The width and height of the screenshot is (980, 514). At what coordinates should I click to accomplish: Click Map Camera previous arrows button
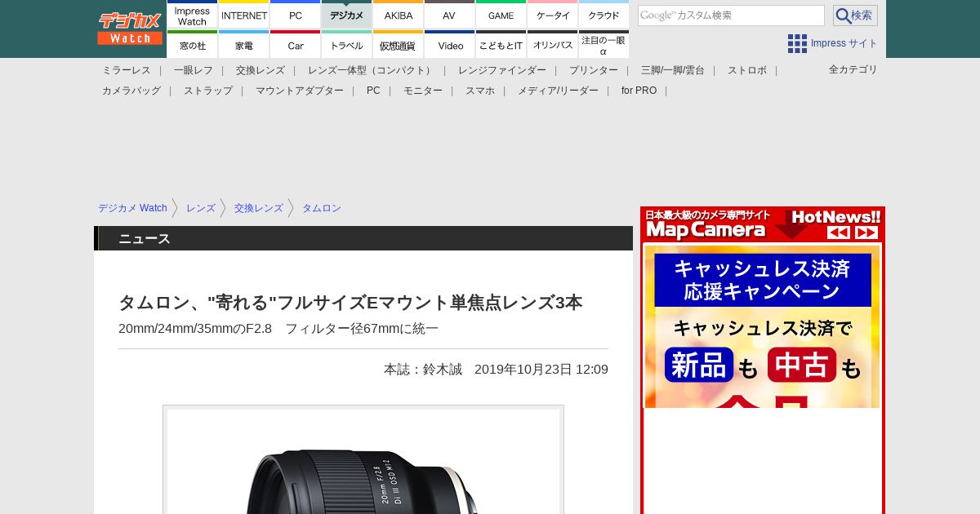pyautogui.click(x=839, y=233)
